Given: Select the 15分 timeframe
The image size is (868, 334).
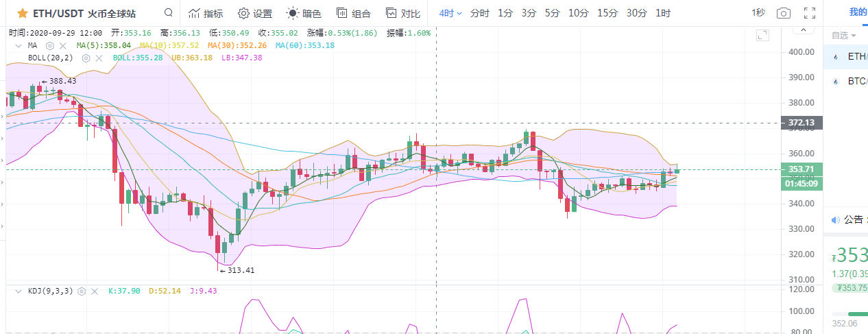Looking at the screenshot, I should (x=607, y=13).
